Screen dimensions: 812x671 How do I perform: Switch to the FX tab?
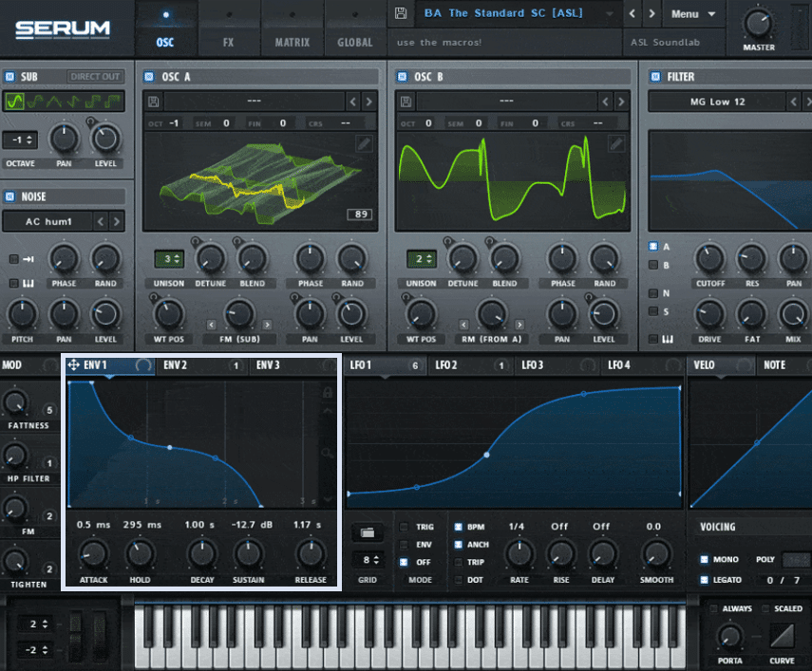tap(228, 43)
